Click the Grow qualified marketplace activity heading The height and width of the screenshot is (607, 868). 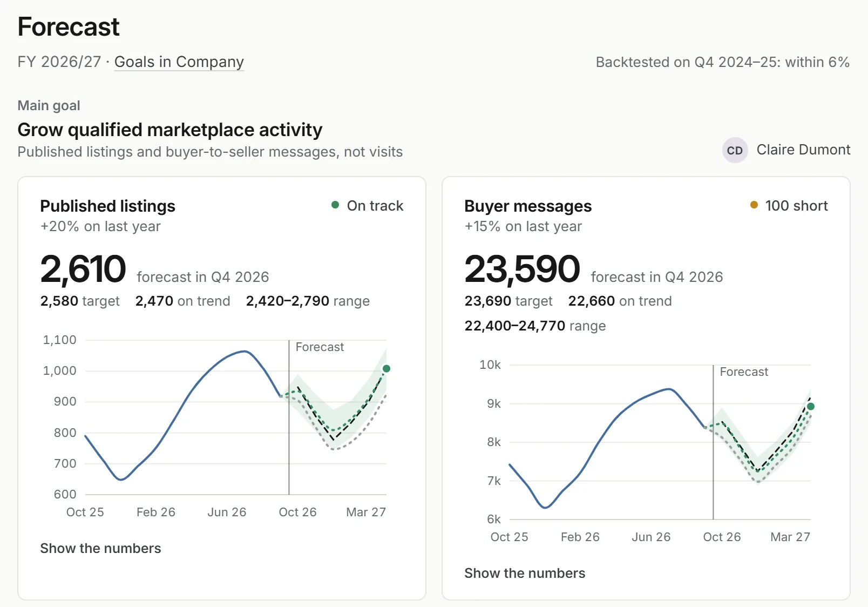coord(170,130)
